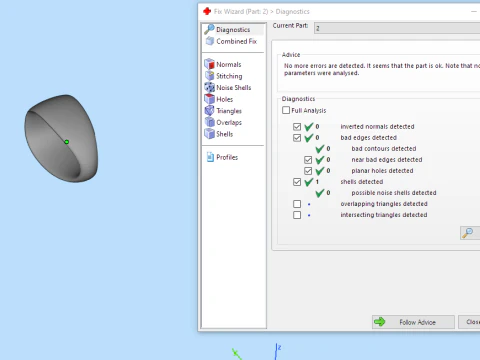
Task: Select the Stitching cube icon
Action: click(x=209, y=76)
